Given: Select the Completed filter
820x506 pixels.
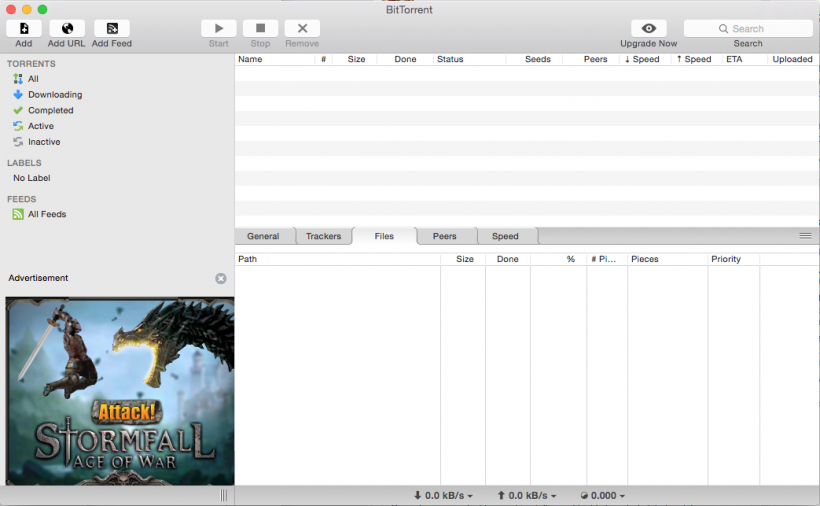Looking at the screenshot, I should coord(51,110).
